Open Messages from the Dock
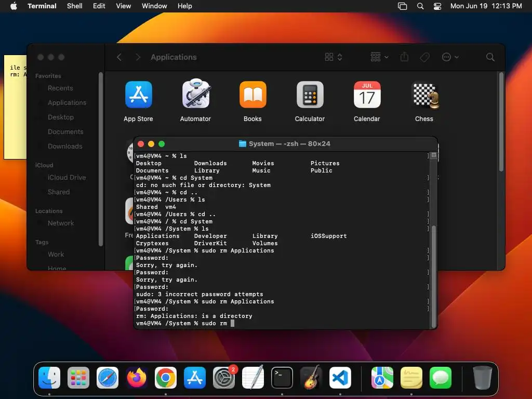The width and height of the screenshot is (532, 399). pyautogui.click(x=441, y=378)
